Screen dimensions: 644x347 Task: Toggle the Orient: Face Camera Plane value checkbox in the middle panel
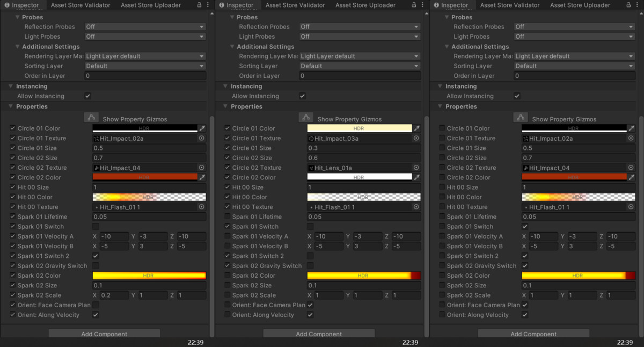[310, 305]
